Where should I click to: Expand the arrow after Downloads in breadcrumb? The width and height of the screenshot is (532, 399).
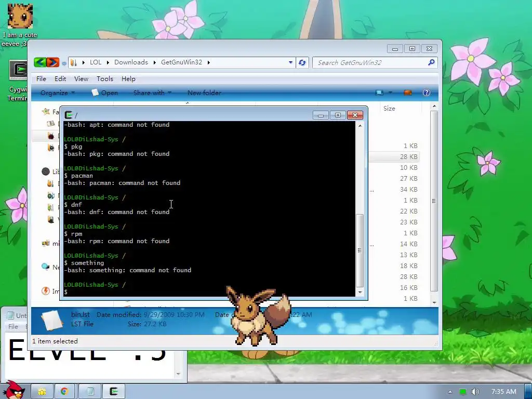[154, 62]
